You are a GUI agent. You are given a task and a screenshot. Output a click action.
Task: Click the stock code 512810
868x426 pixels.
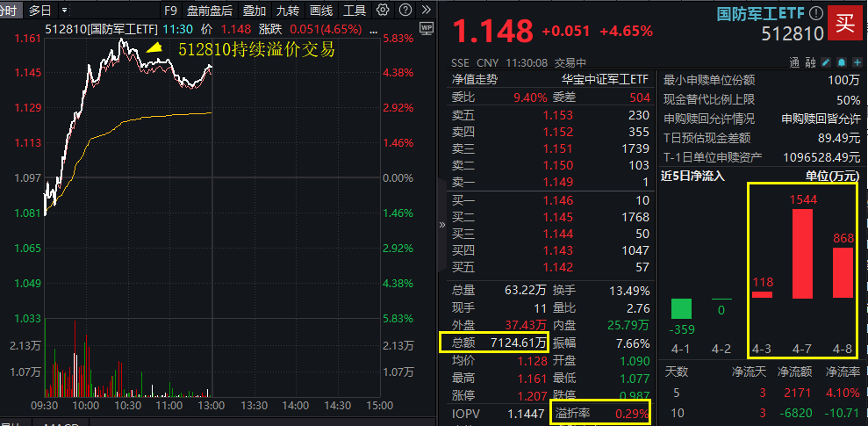point(793,34)
